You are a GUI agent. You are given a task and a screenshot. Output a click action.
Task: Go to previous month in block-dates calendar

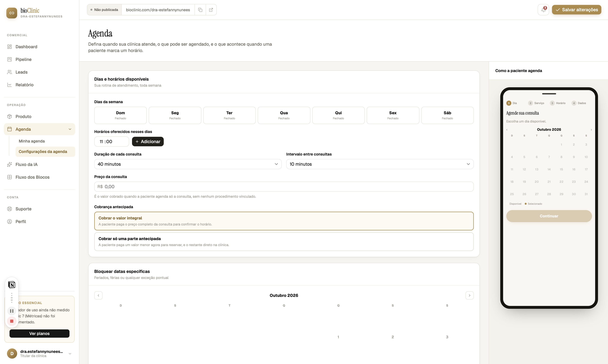tap(98, 295)
